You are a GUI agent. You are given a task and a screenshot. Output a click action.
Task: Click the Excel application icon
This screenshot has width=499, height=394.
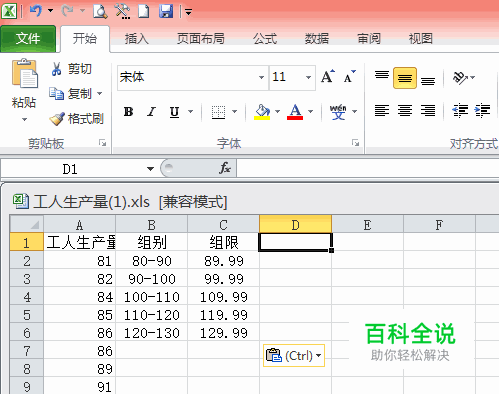(x=9, y=11)
